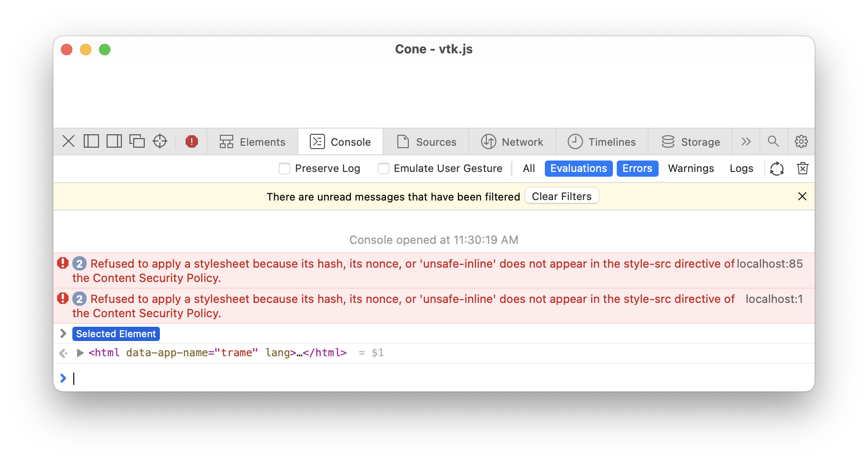Open localhost:85 source link

(769, 264)
